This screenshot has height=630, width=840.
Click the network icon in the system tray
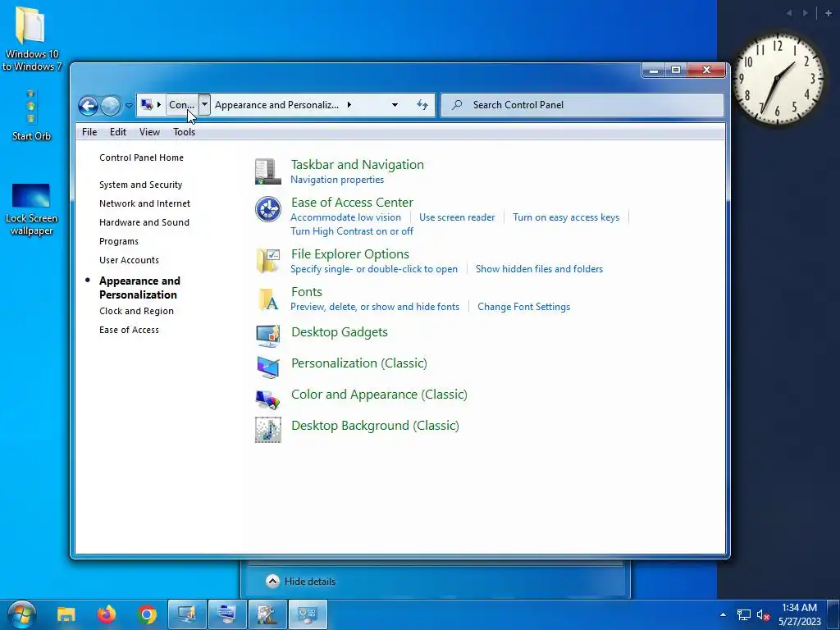[x=743, y=614]
